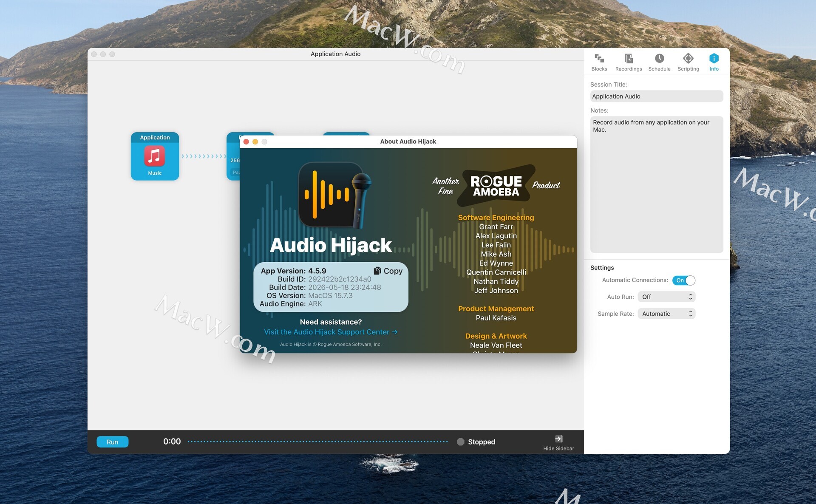Click the Software Engineering credits heading
The image size is (816, 504).
point(496,218)
